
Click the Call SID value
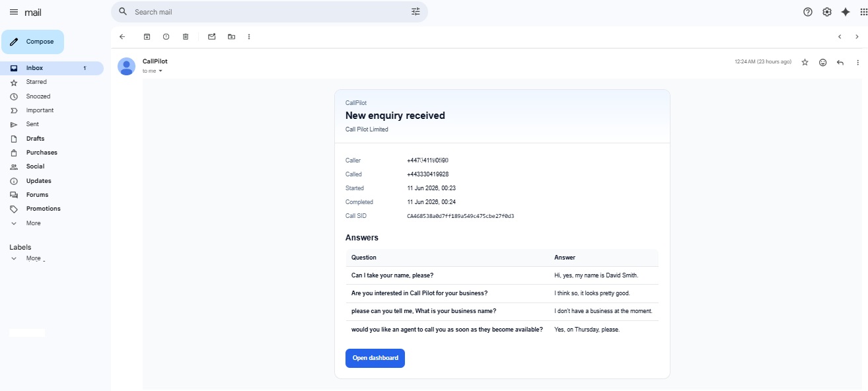click(460, 216)
